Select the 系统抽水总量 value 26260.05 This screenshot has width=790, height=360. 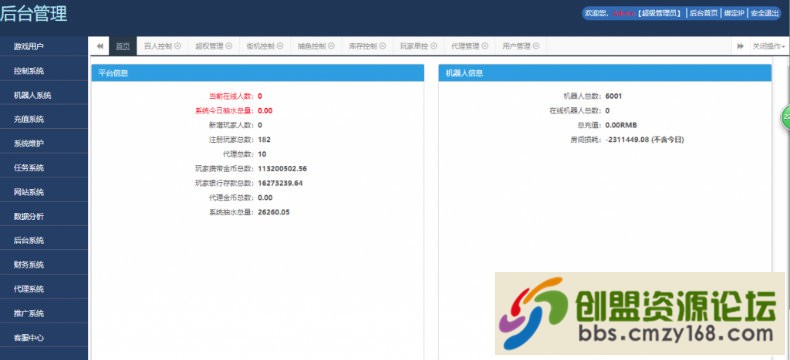[274, 212]
